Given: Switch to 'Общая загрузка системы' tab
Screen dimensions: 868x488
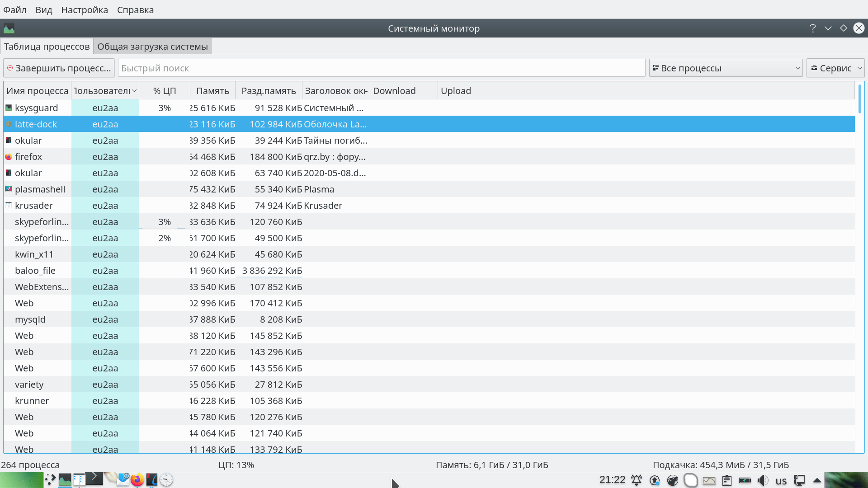Looking at the screenshot, I should pyautogui.click(x=152, y=47).
